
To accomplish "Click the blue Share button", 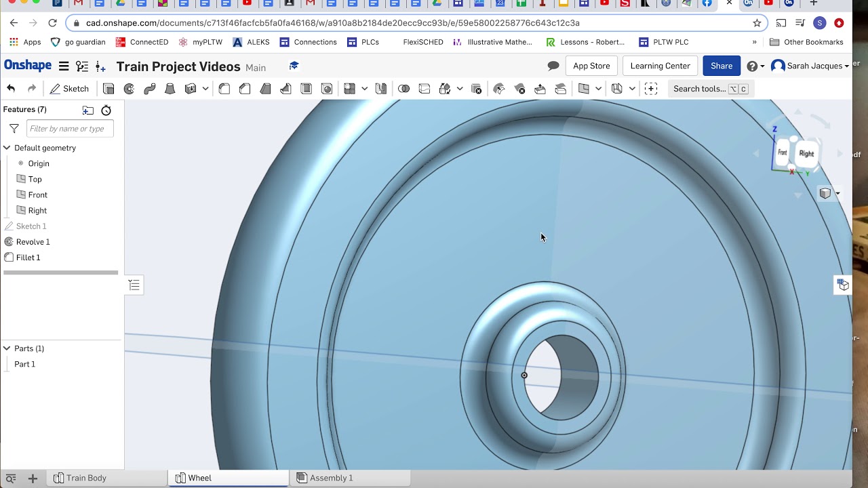I will (722, 66).
